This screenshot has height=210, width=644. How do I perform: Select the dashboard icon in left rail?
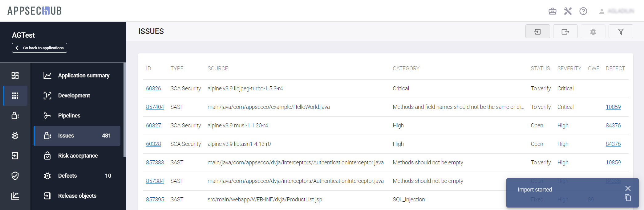(x=15, y=76)
